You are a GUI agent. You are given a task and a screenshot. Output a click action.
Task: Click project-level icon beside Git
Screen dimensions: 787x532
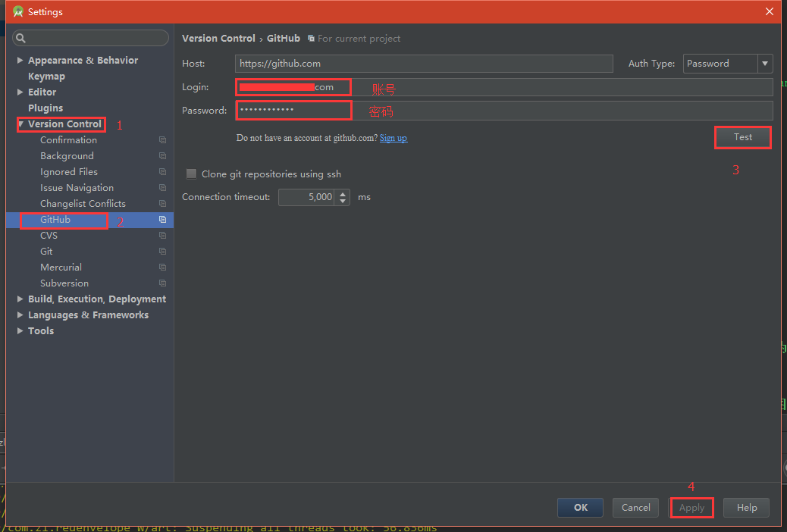click(x=162, y=252)
